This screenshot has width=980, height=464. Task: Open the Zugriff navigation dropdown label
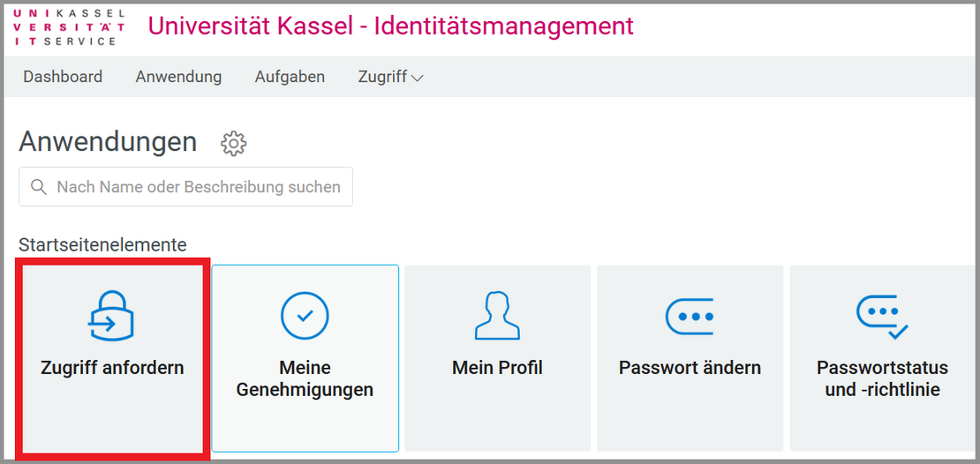(382, 77)
